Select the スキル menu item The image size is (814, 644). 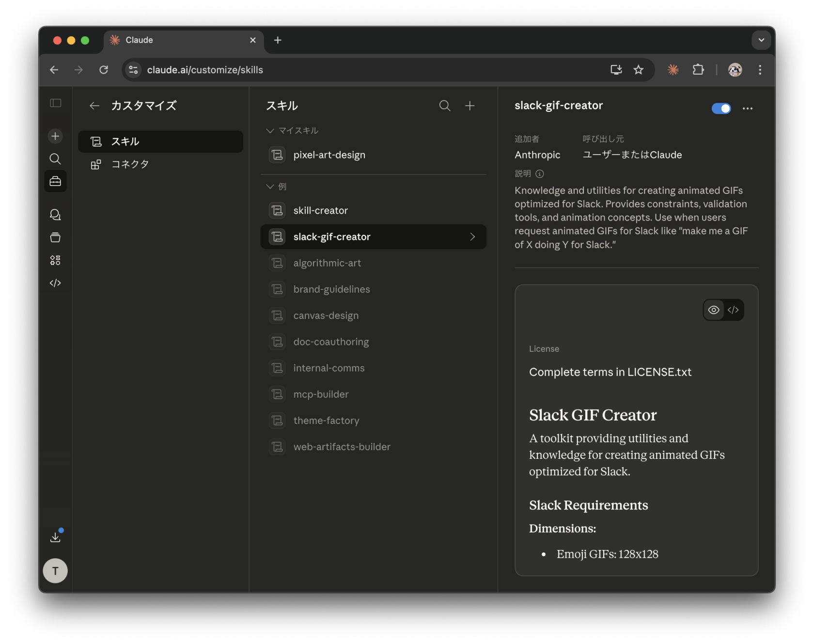tap(160, 141)
